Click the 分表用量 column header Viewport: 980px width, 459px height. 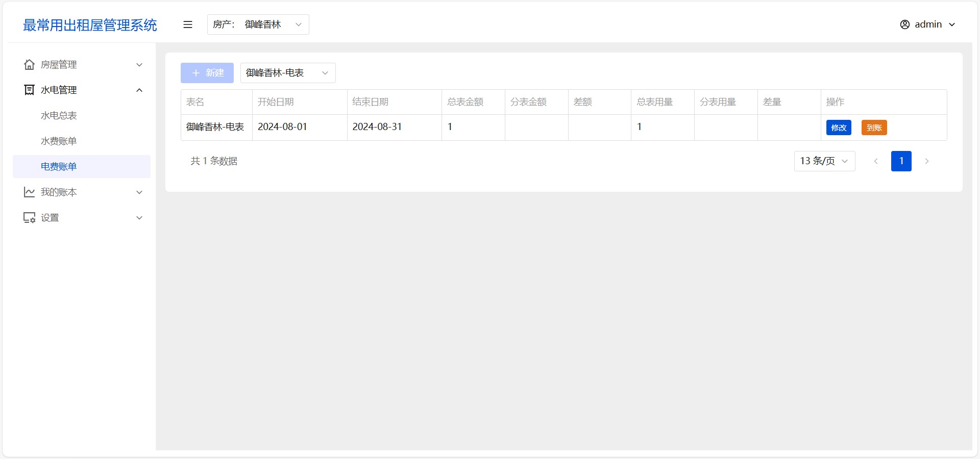pyautogui.click(x=726, y=102)
